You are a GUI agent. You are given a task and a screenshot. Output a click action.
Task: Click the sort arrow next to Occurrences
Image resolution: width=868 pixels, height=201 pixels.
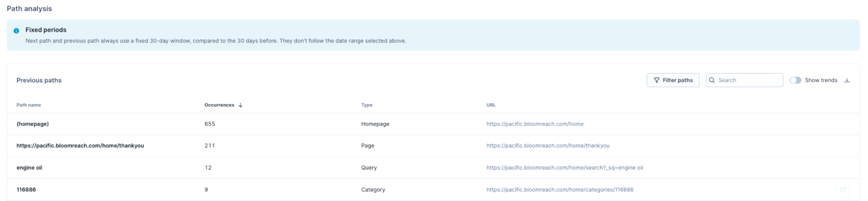click(x=241, y=105)
